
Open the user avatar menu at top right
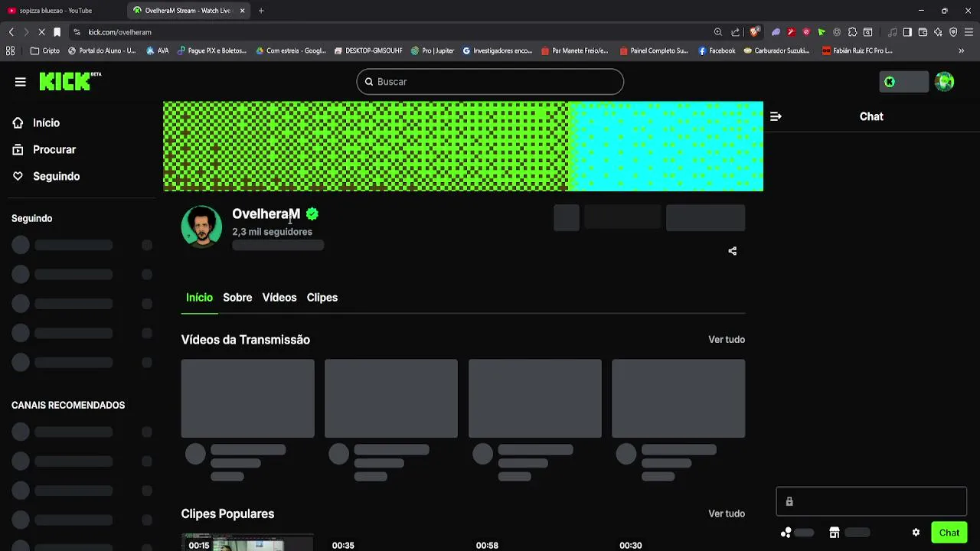(945, 82)
